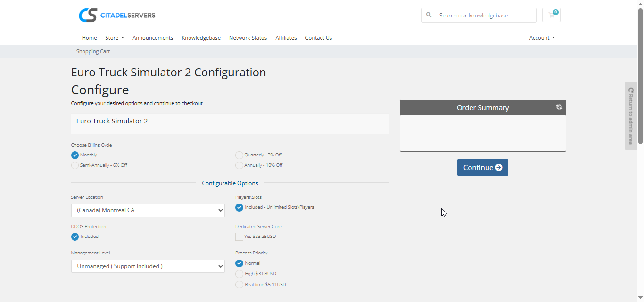644x302 pixels.
Task: Click the search magnifier icon
Action: [429, 15]
